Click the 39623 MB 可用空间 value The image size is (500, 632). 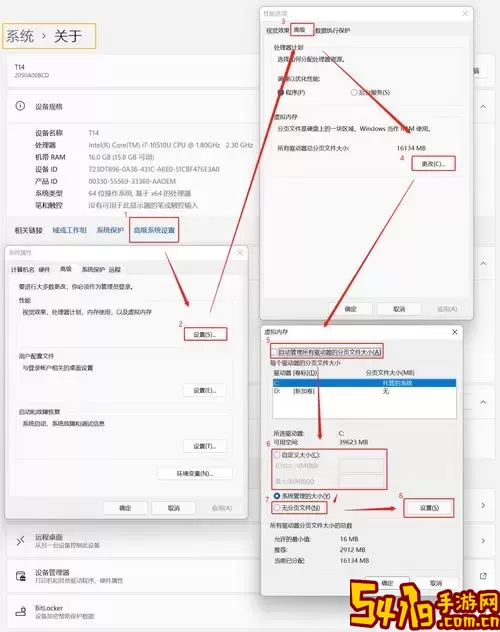point(354,442)
